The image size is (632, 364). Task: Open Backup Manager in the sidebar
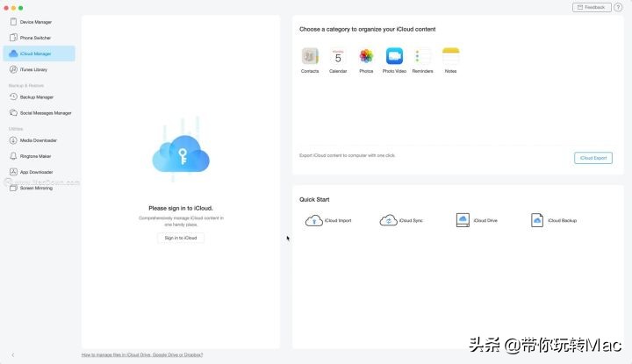39,97
